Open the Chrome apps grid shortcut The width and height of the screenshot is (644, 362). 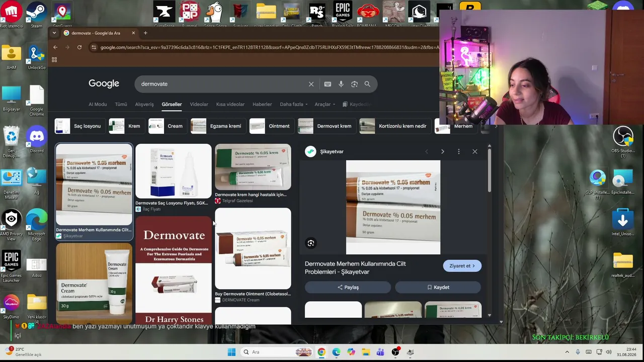[x=54, y=60]
